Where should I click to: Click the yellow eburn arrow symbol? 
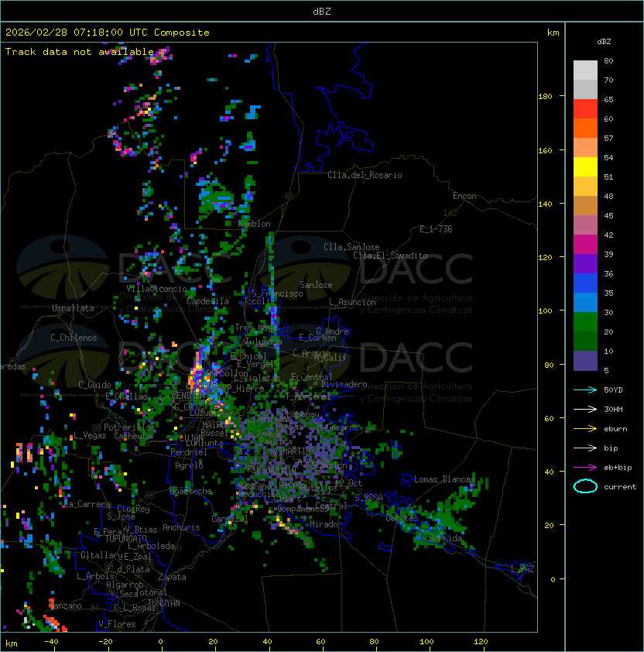pos(585,429)
